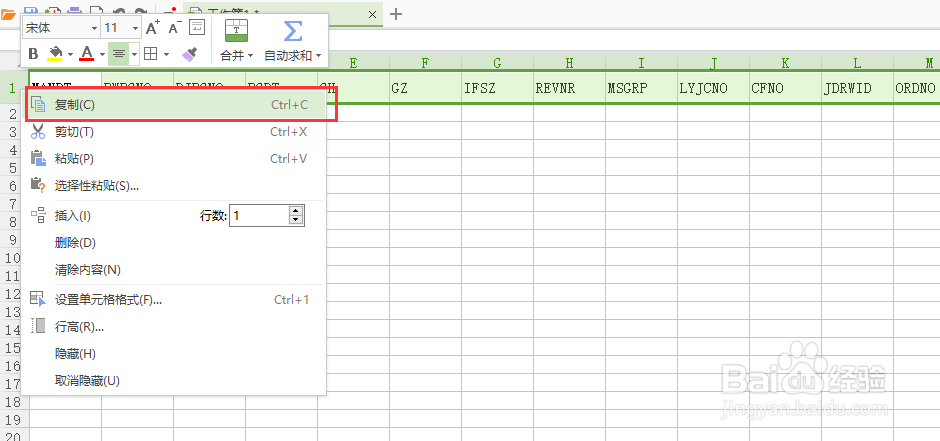Select the format painter brush
The height and width of the screenshot is (441, 940).
click(189, 55)
